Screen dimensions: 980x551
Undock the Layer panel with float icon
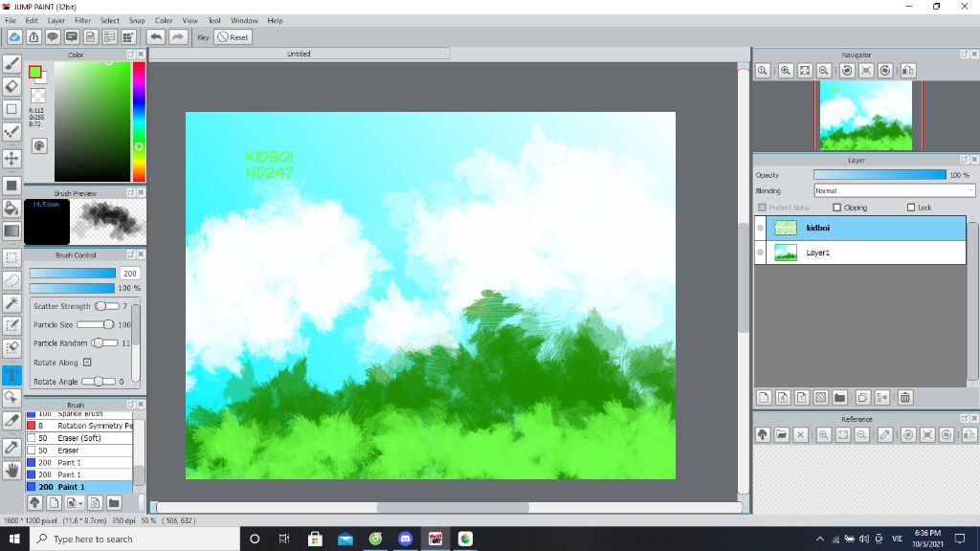(965, 160)
